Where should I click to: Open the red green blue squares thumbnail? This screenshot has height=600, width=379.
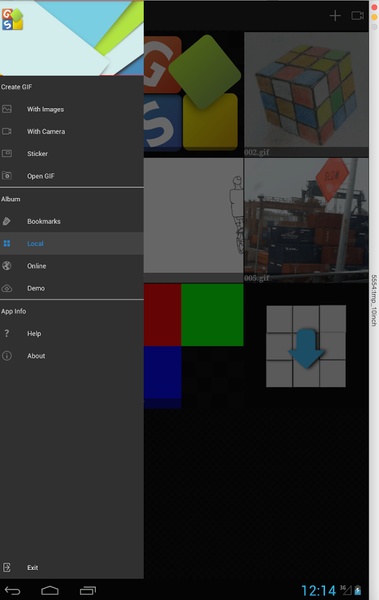pos(193,346)
